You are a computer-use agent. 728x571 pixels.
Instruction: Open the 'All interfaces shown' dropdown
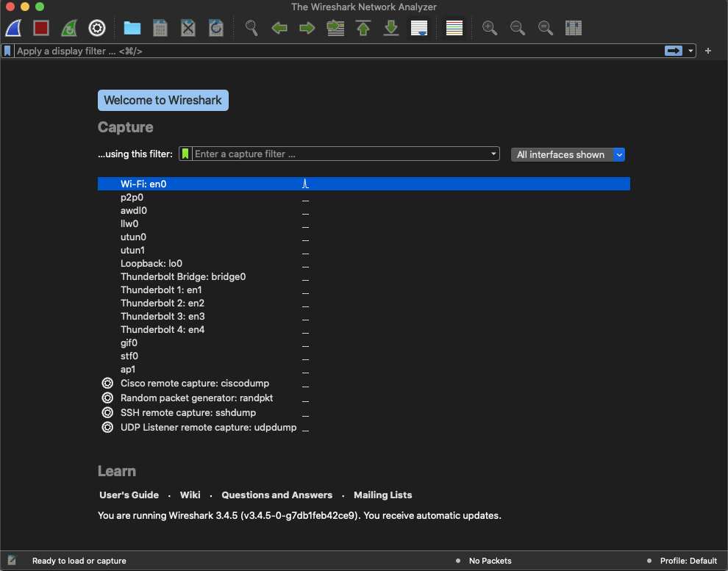pos(568,154)
